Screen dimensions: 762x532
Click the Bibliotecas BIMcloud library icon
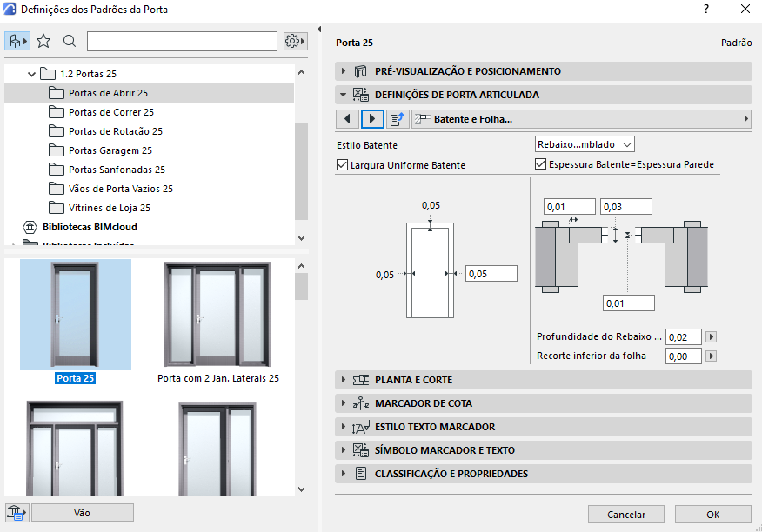point(30,227)
